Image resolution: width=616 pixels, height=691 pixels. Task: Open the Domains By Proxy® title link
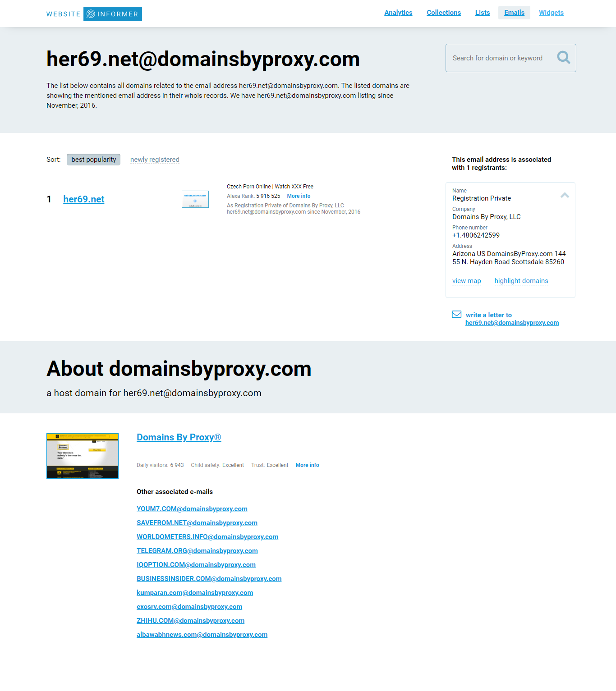point(179,437)
